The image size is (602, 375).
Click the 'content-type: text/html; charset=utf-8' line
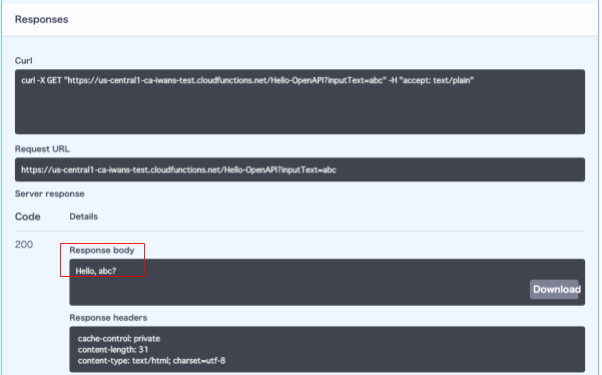click(152, 361)
